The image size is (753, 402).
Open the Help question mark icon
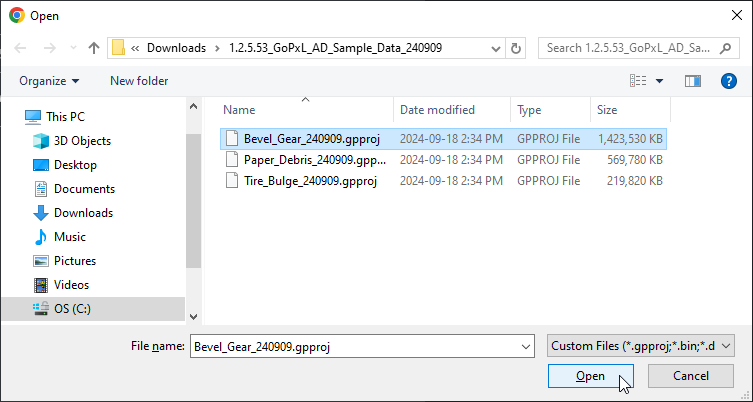coord(728,81)
